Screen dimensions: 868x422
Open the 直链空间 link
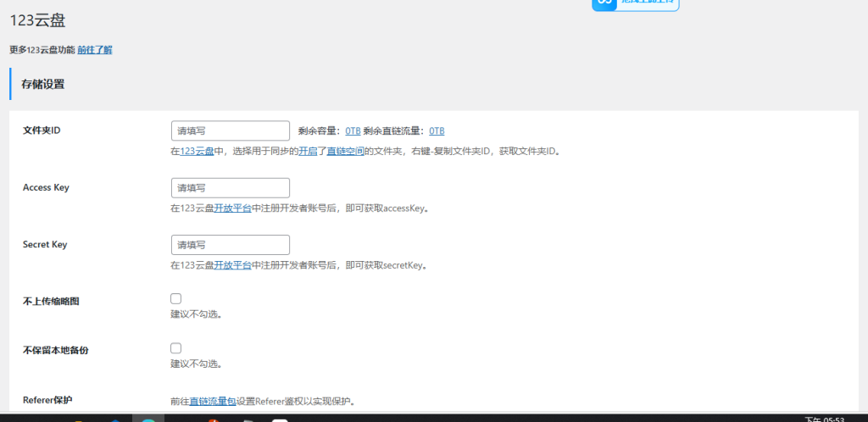click(x=346, y=151)
